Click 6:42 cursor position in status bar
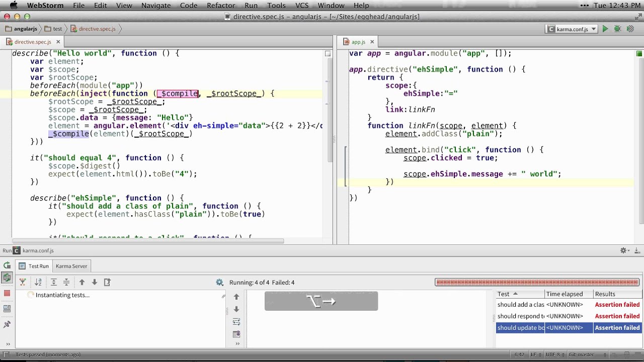 coord(519,354)
